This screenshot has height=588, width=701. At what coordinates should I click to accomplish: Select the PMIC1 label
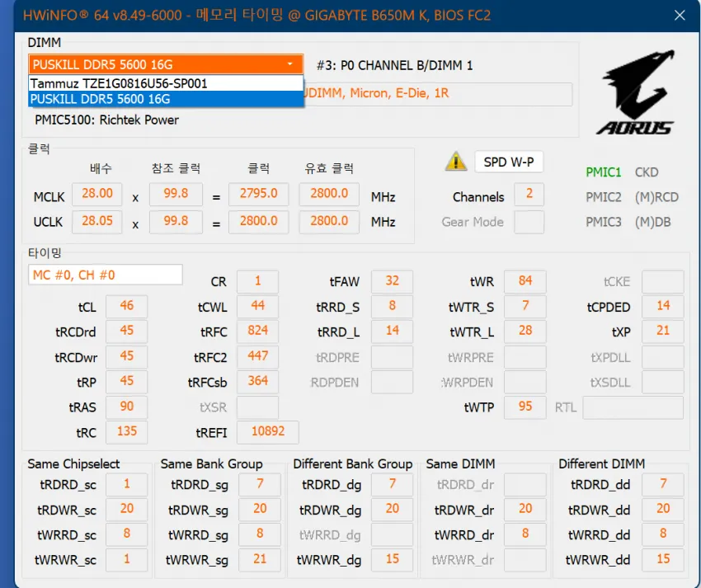(x=603, y=172)
